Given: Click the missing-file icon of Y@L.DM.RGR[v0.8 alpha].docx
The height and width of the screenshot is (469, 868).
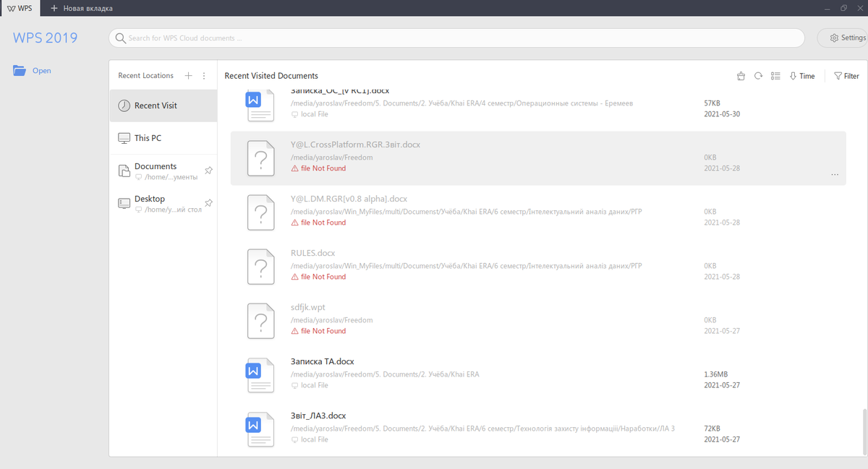Looking at the screenshot, I should coord(261,212).
